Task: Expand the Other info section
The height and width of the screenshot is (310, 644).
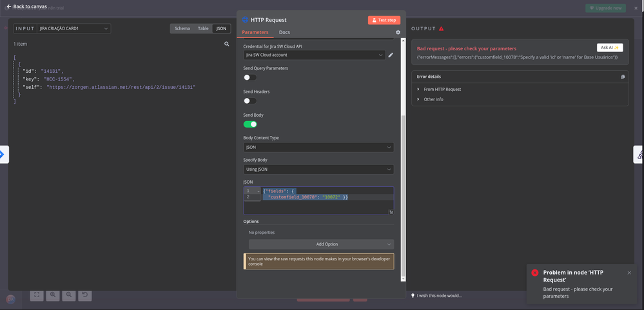Action: pyautogui.click(x=430, y=99)
